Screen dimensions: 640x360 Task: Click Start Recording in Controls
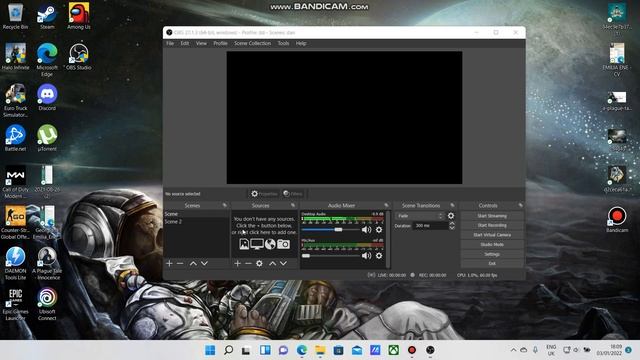492,225
